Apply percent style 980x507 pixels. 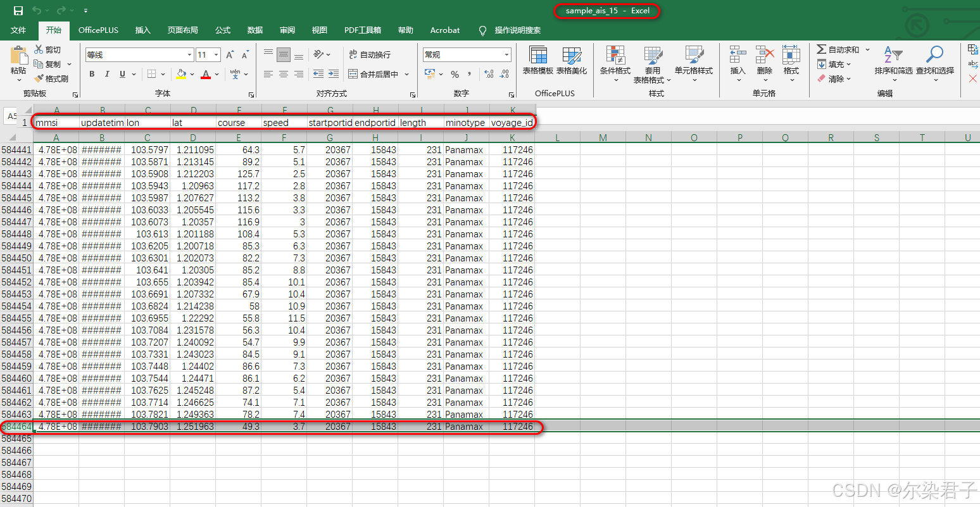click(x=455, y=74)
